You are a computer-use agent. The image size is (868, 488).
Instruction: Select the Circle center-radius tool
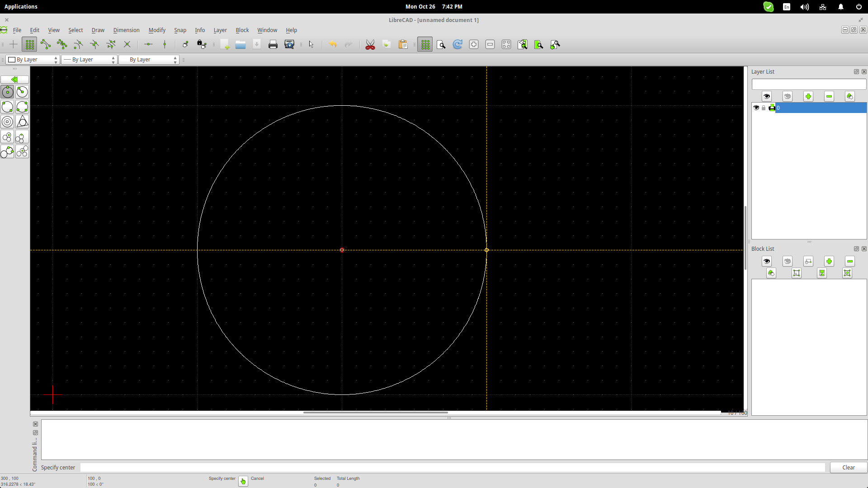click(x=22, y=92)
